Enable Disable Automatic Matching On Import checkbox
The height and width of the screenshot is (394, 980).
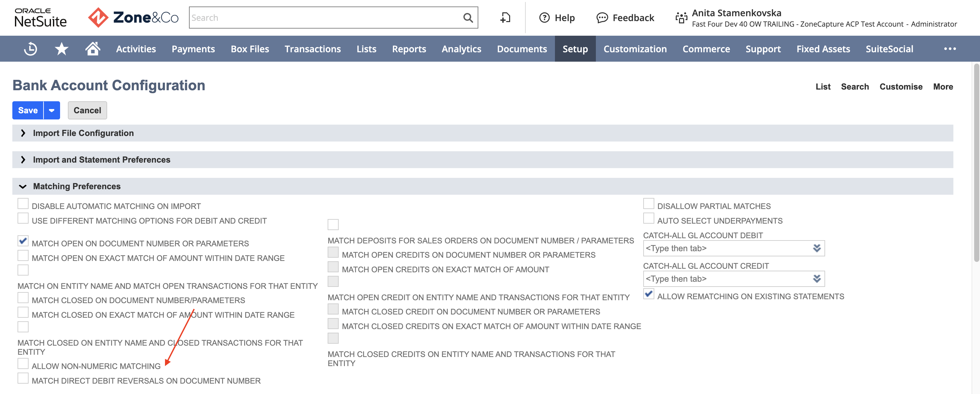pyautogui.click(x=23, y=204)
